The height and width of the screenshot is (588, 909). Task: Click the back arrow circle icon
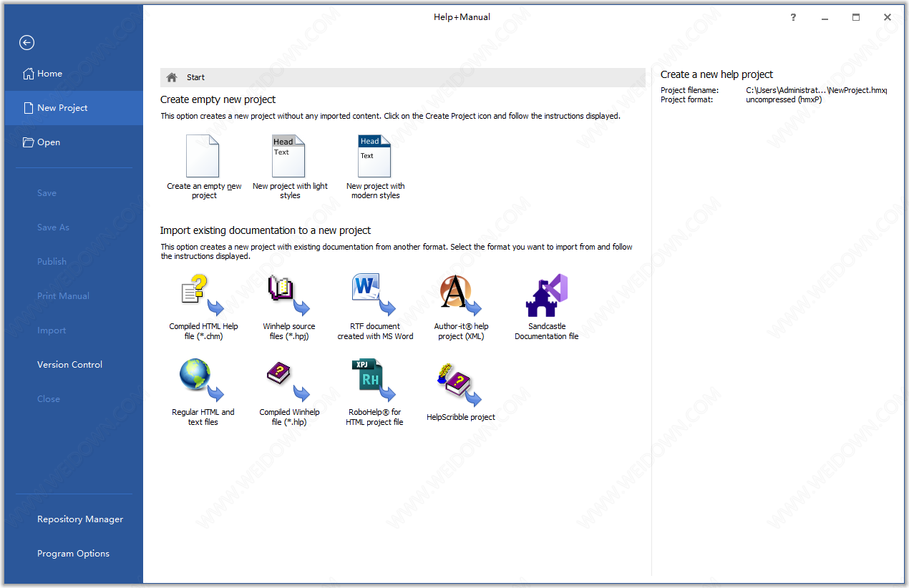26,43
